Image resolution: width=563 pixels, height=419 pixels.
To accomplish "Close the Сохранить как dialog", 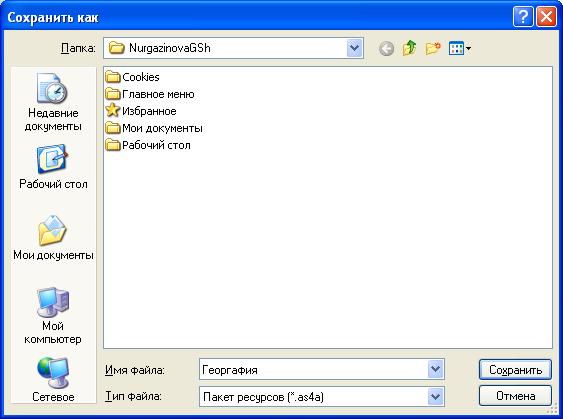I will [x=546, y=17].
